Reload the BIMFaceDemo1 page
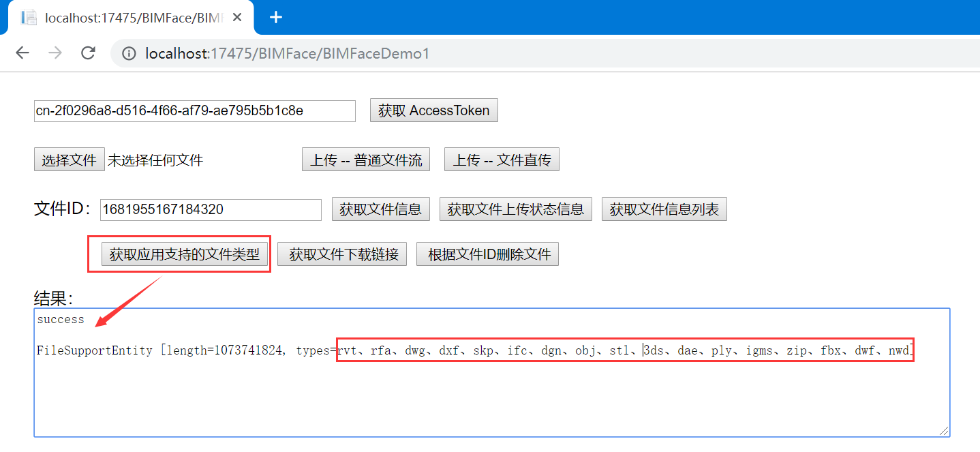 (x=88, y=52)
